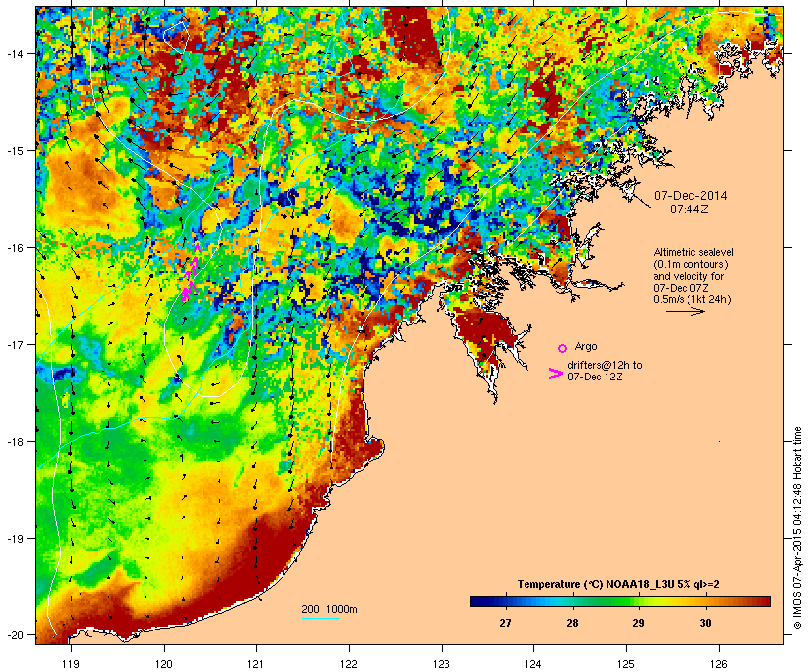Click the latitude label -18
Screen dimensions: 810x672
point(14,441)
